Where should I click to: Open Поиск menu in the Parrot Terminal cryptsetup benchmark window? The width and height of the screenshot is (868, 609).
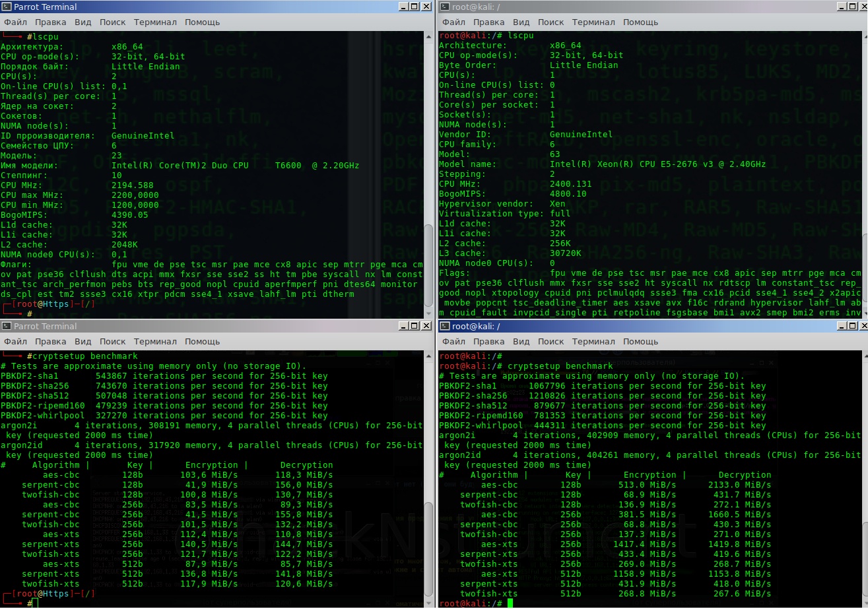(113, 342)
